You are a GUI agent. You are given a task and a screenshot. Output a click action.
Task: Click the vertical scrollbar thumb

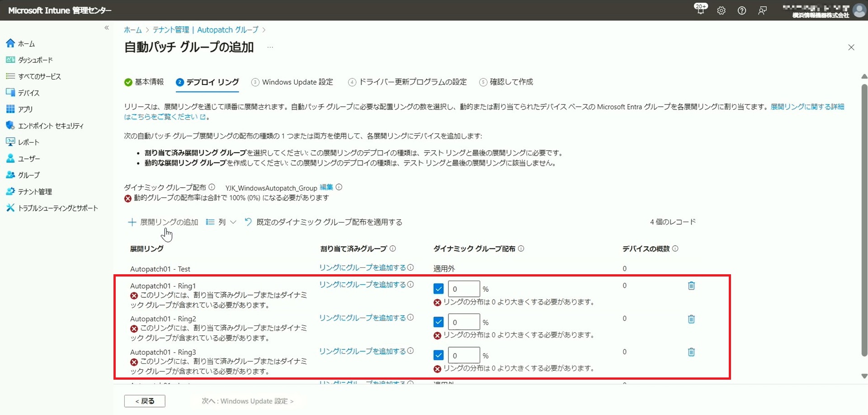pyautogui.click(x=864, y=220)
